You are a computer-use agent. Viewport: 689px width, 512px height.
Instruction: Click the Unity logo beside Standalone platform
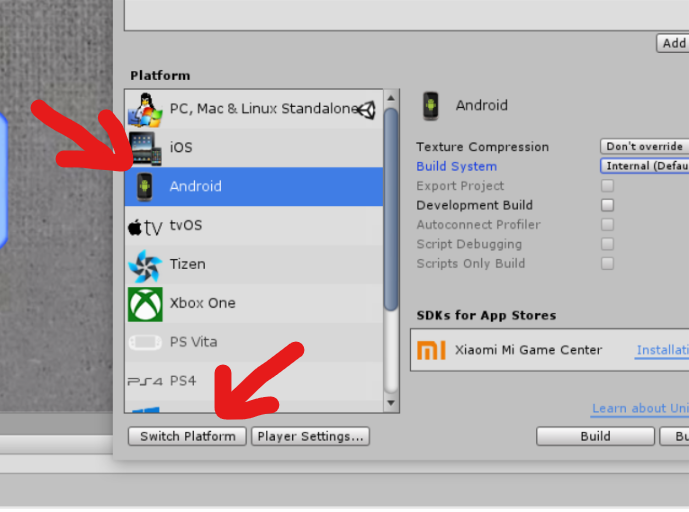pos(366,110)
